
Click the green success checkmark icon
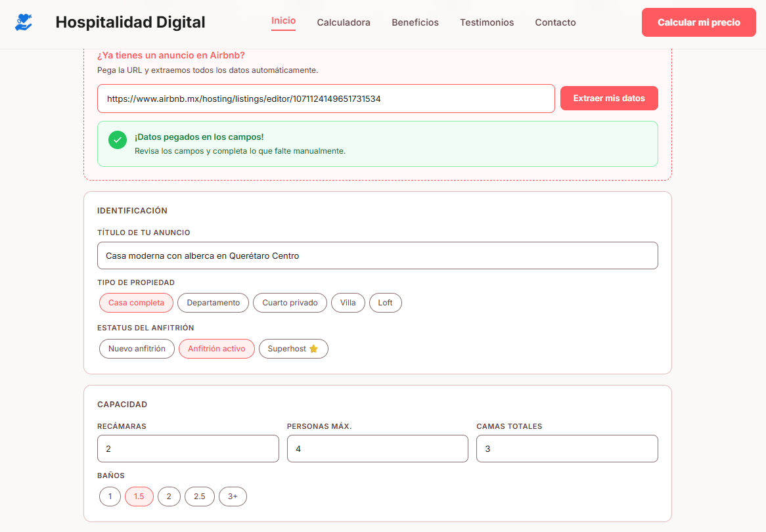coord(117,140)
